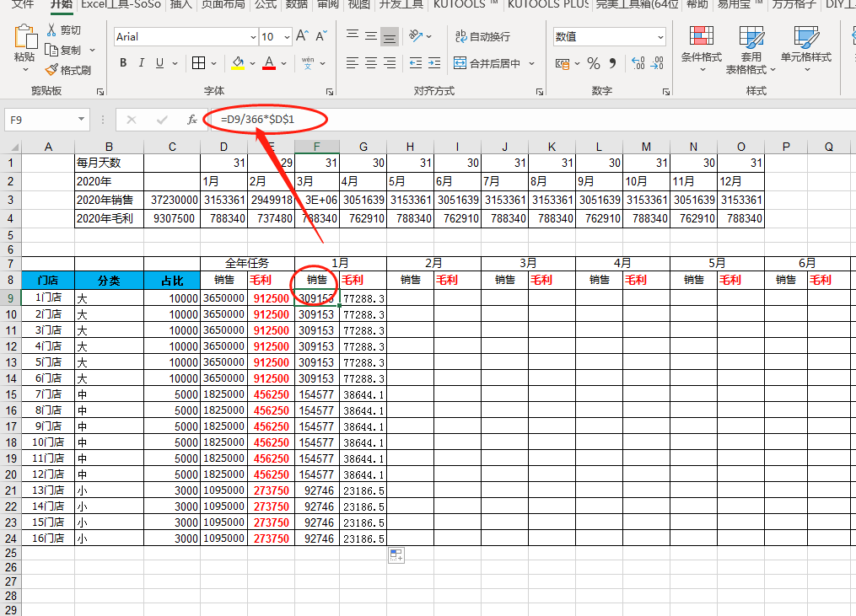The height and width of the screenshot is (616, 856).
Task: Click Decrease Decimal icon
Action: click(657, 64)
